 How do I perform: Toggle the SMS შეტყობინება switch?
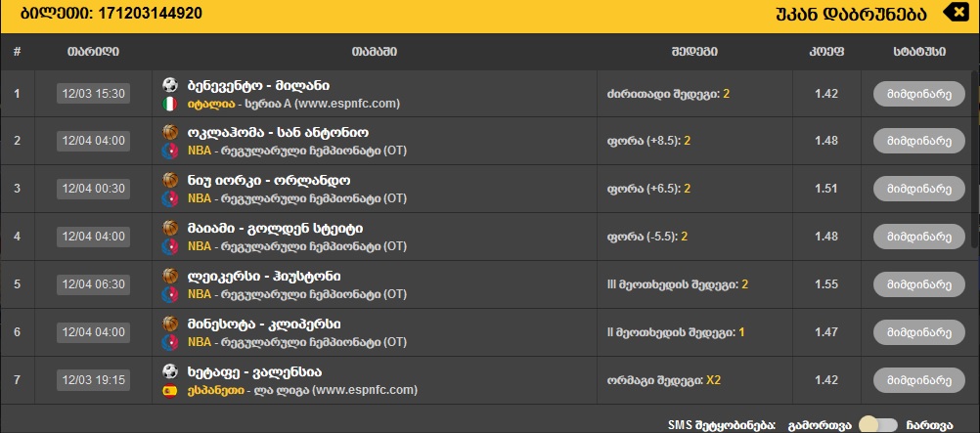[877, 425]
